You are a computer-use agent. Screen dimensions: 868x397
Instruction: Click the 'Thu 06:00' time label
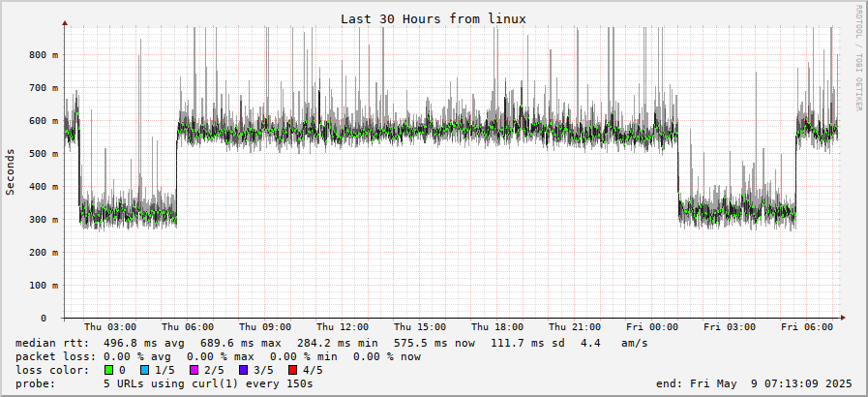point(189,327)
